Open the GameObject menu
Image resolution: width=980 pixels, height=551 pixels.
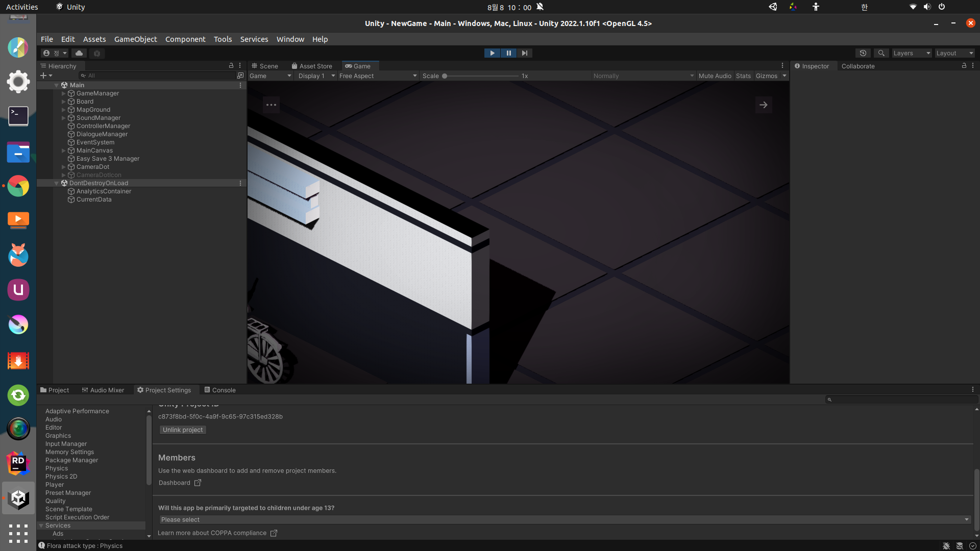click(136, 39)
